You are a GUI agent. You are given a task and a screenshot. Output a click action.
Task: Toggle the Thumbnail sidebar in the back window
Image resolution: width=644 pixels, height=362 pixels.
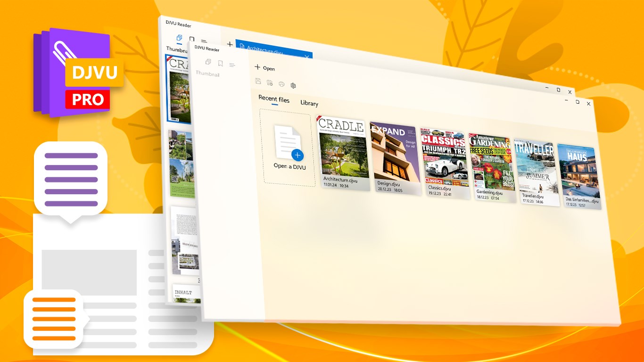179,38
